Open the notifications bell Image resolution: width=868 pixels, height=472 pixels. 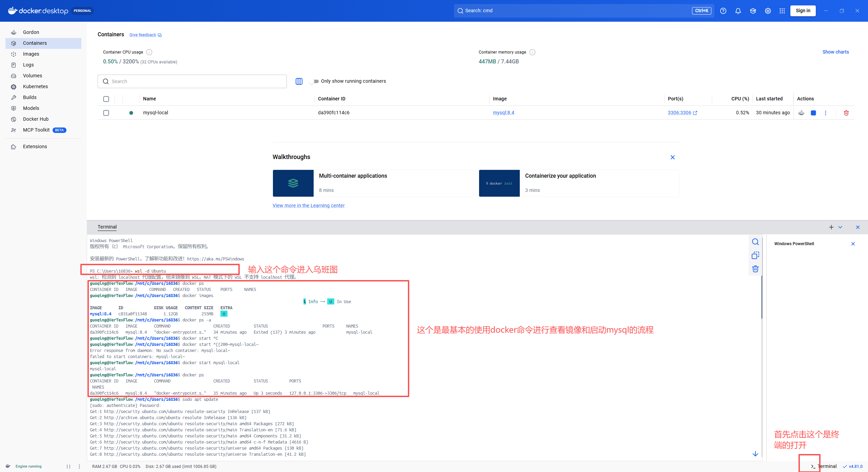pyautogui.click(x=738, y=11)
